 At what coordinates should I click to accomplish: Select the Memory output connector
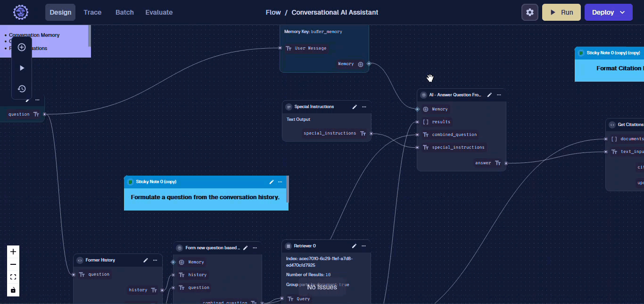click(369, 63)
